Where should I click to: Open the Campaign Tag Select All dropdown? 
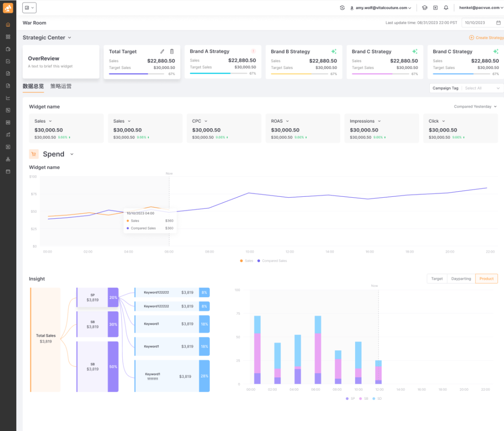pyautogui.click(x=466, y=88)
